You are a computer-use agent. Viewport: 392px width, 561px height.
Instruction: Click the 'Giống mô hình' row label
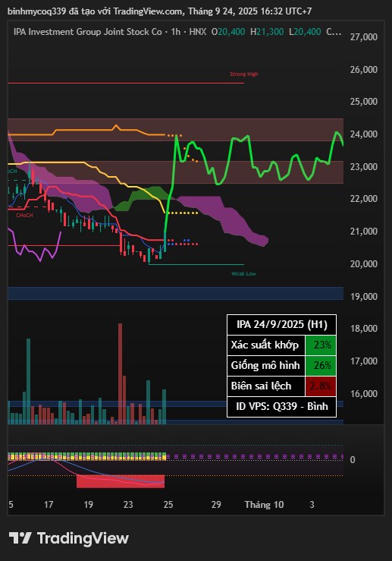coord(265,365)
